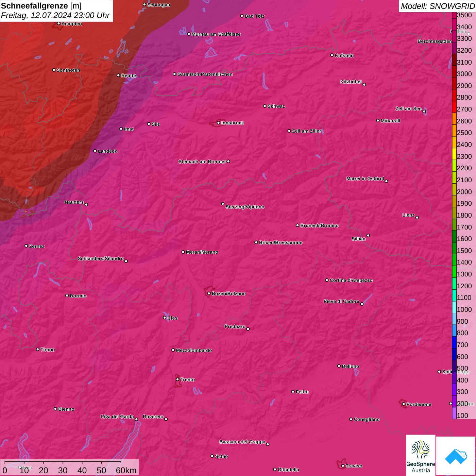Image resolution: width=476 pixels, height=476 pixels.
Task: Select the Garmisch-Partenkirchen label
Action: pyautogui.click(x=205, y=74)
